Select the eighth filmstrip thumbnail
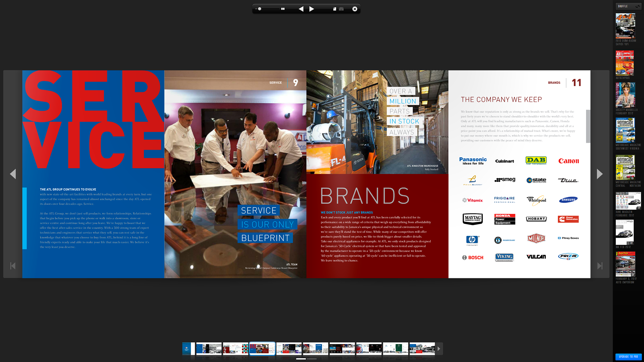The width and height of the screenshot is (644, 362). click(x=369, y=349)
